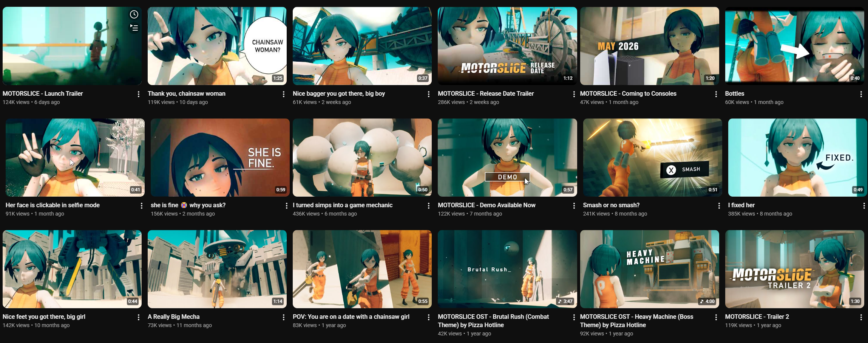This screenshot has width=868, height=343.
Task: Open 'Nice feet you got there, big girl' title
Action: [44, 317]
